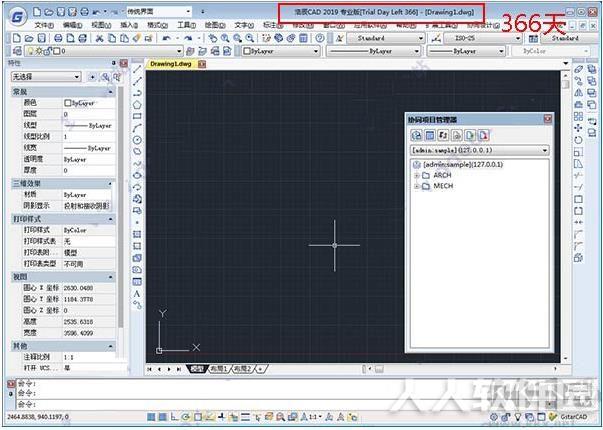
Task: Select the multiline Text 'A' tool
Action: click(x=137, y=294)
